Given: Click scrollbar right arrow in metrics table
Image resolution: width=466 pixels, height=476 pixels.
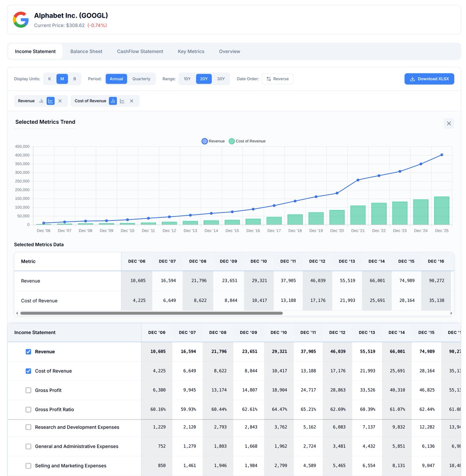Looking at the screenshot, I should (x=451, y=313).
